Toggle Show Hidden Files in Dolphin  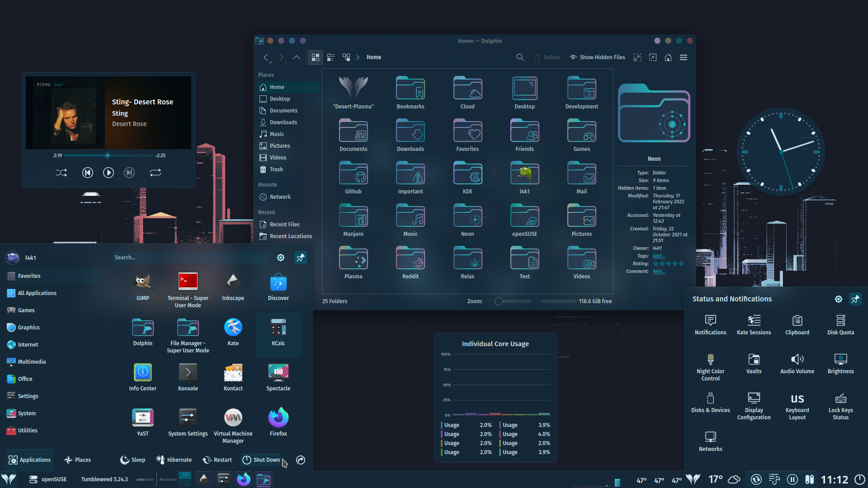[597, 57]
